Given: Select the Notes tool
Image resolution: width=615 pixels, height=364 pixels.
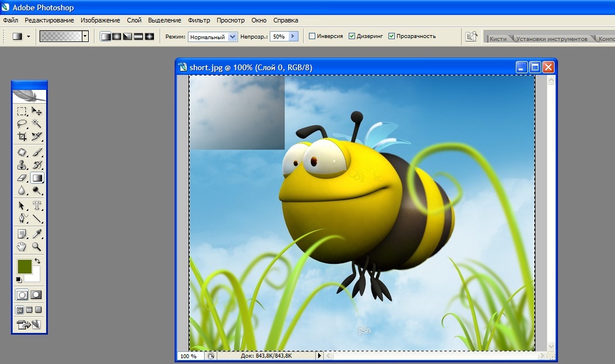Looking at the screenshot, I should coord(22,234).
